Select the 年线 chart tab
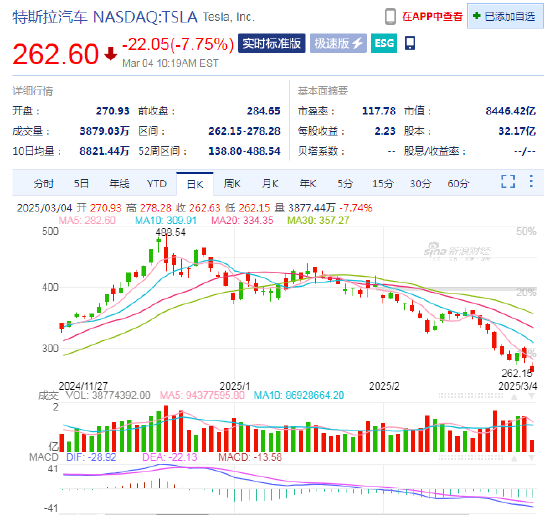The height and width of the screenshot is (515, 550). 119,183
